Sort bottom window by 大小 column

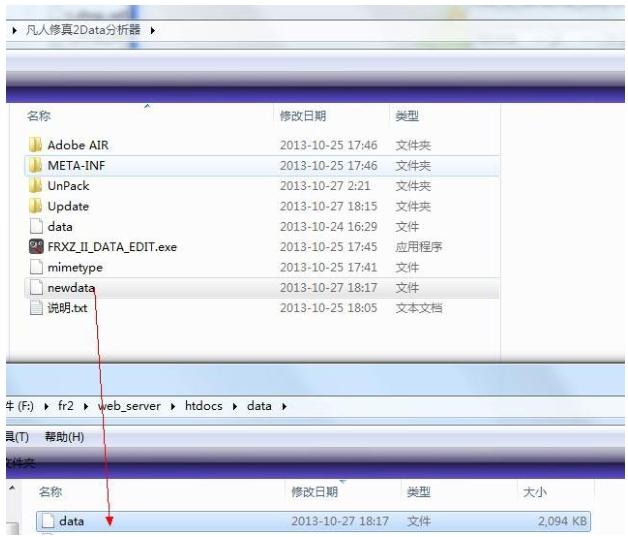[535, 492]
